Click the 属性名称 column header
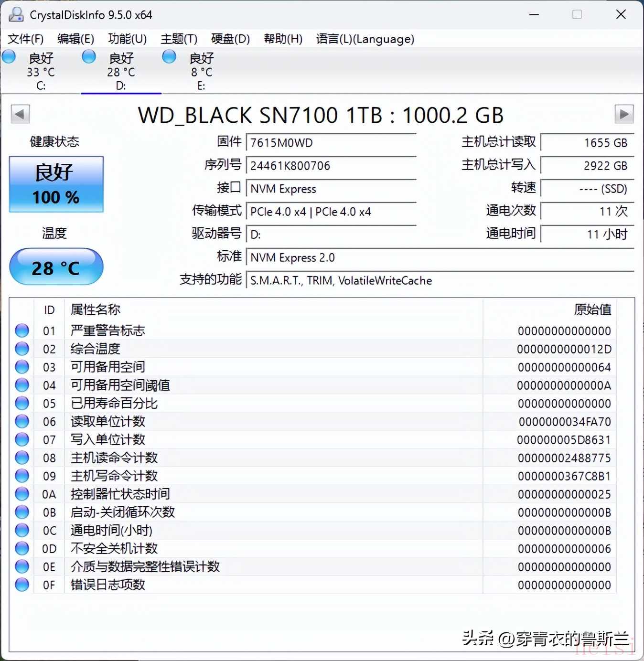The height and width of the screenshot is (661, 644). [x=96, y=309]
